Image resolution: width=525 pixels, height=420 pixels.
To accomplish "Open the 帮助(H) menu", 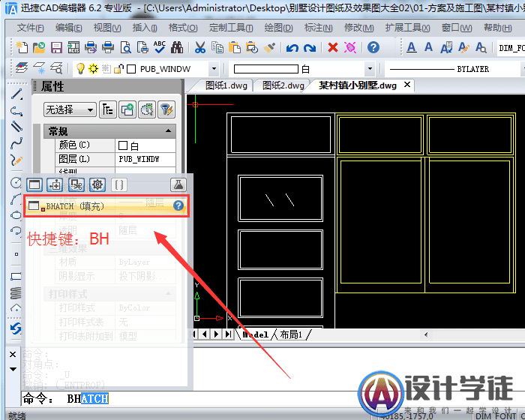I will point(498,28).
